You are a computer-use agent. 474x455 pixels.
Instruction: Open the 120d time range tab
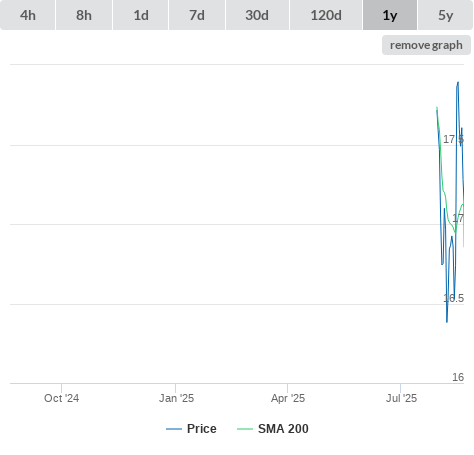(326, 15)
